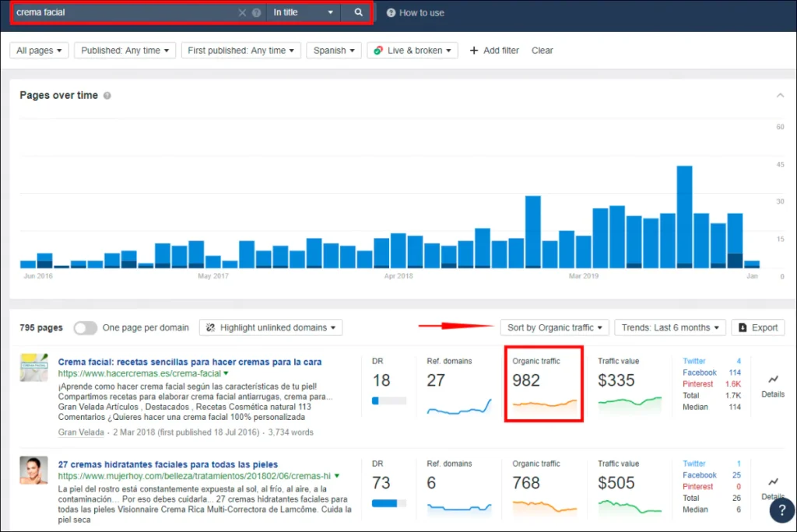Click the floating help question mark button
The height and width of the screenshot is (532, 797).
tap(781, 510)
